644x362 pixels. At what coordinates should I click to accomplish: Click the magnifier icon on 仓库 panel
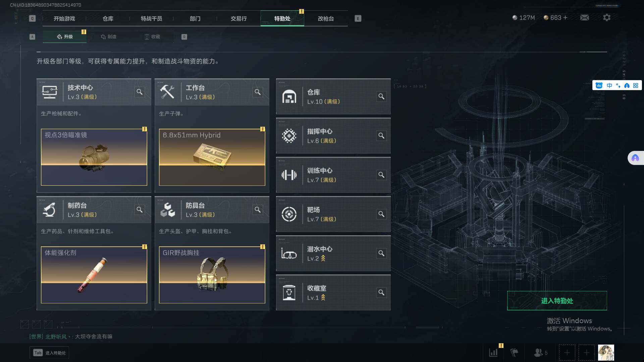coord(381,97)
